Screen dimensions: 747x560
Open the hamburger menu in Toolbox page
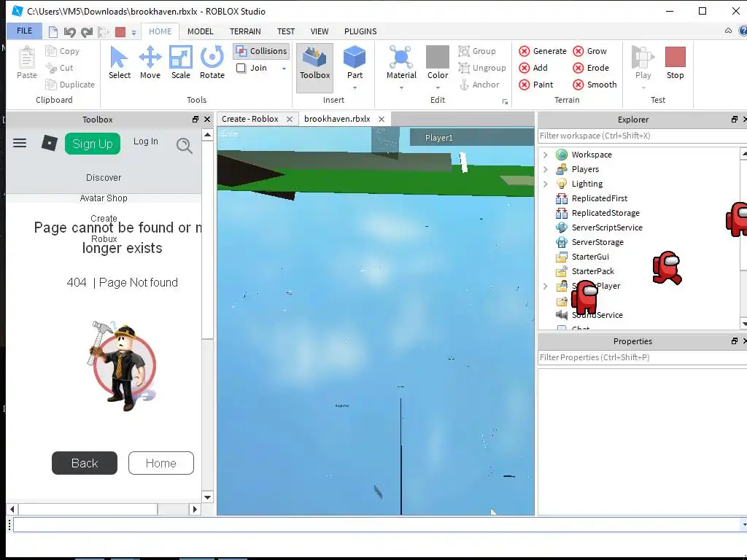(x=20, y=143)
